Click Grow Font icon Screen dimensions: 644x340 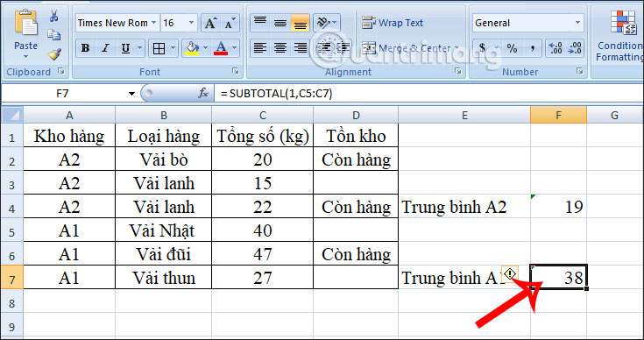210,23
